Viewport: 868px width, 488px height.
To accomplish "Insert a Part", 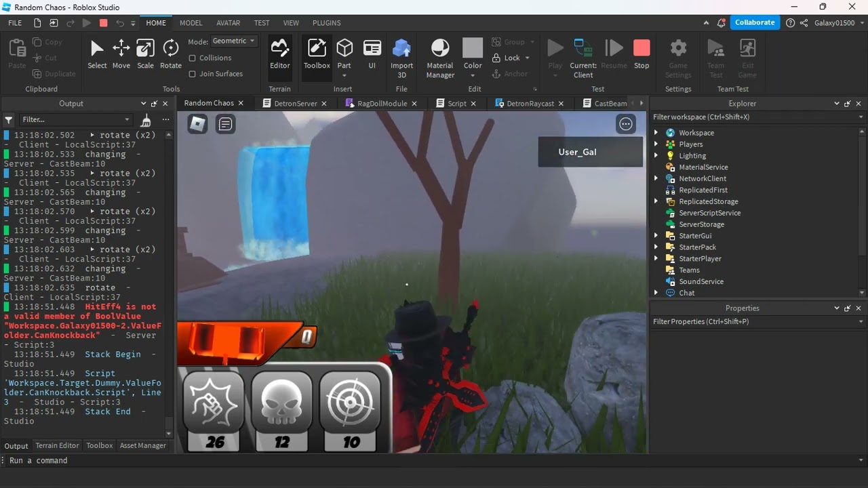I will pos(344,54).
